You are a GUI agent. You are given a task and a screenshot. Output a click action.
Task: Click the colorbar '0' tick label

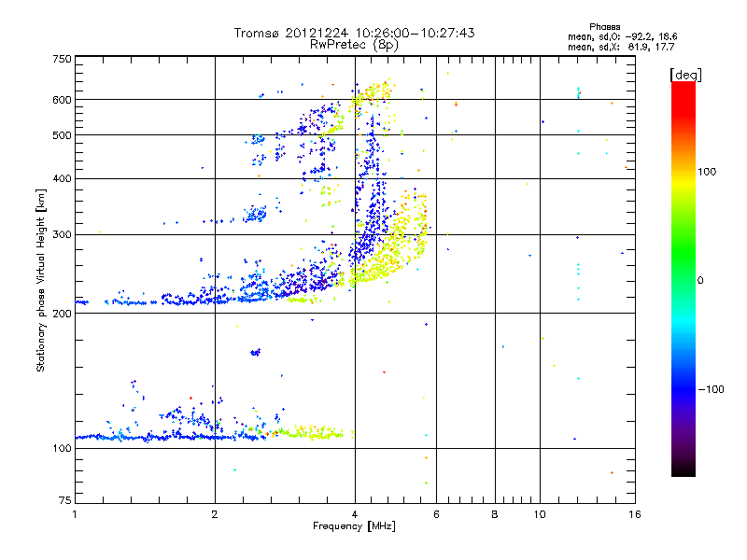click(700, 280)
